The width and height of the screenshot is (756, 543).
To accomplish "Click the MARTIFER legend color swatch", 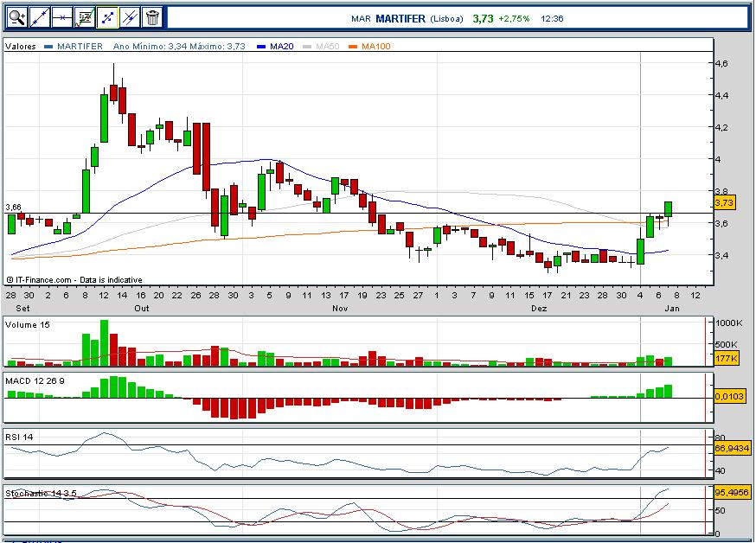I will 48,47.
